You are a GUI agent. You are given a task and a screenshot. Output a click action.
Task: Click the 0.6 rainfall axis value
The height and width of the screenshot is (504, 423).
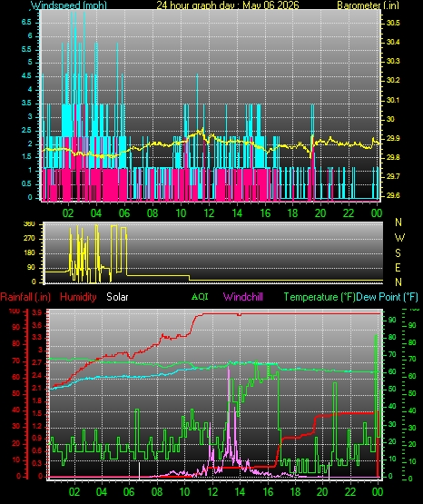click(37, 451)
